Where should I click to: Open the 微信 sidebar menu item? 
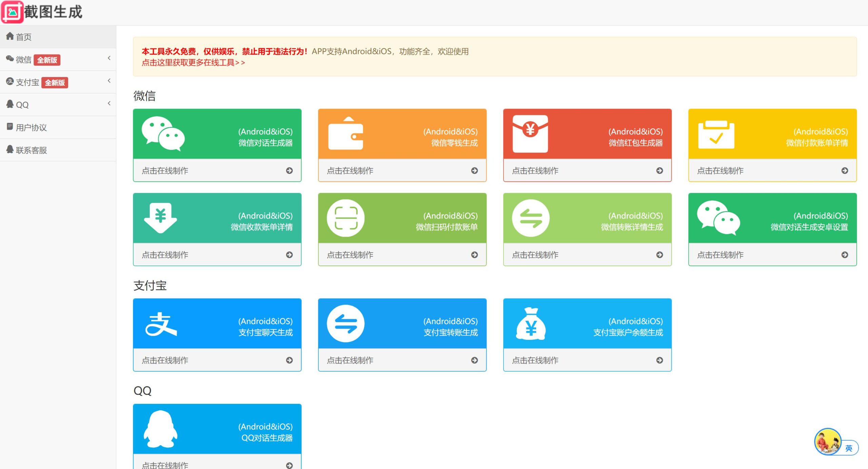pos(58,59)
